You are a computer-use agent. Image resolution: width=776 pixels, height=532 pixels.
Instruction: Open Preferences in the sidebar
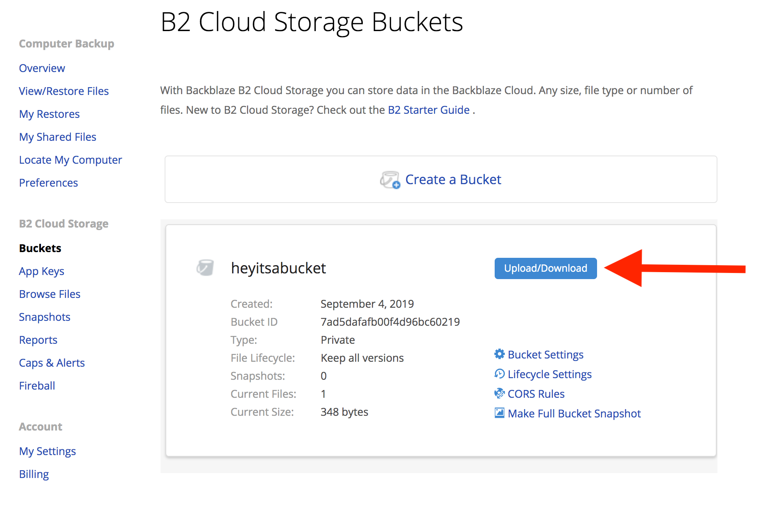(48, 183)
